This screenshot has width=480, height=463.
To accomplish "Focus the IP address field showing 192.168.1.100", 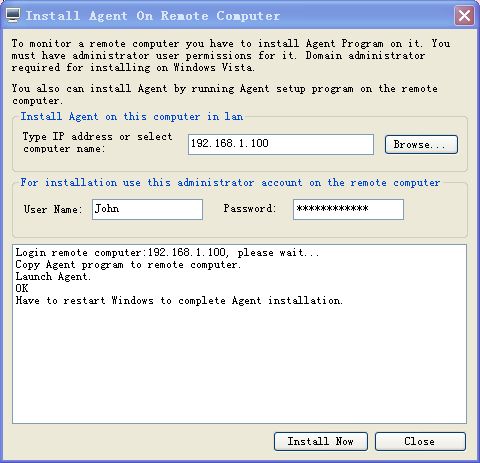I will click(x=281, y=144).
